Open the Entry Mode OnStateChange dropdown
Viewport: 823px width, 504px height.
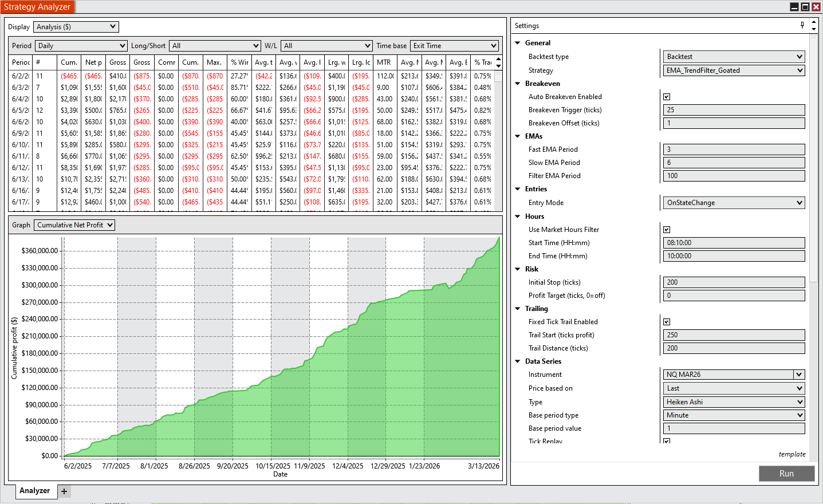coord(734,203)
